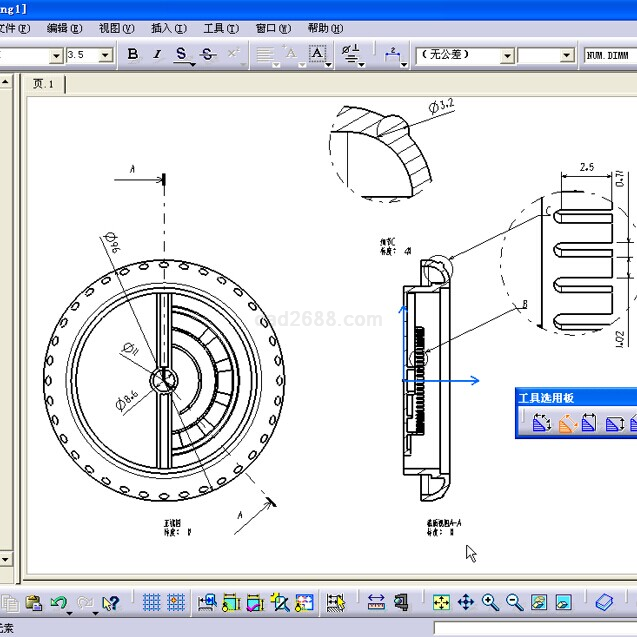
Task: Click the framed text 'A' icon
Action: (317, 55)
